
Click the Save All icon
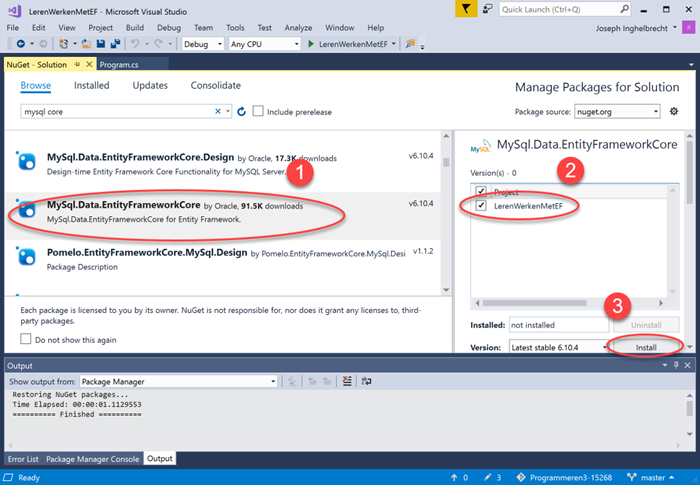click(116, 44)
